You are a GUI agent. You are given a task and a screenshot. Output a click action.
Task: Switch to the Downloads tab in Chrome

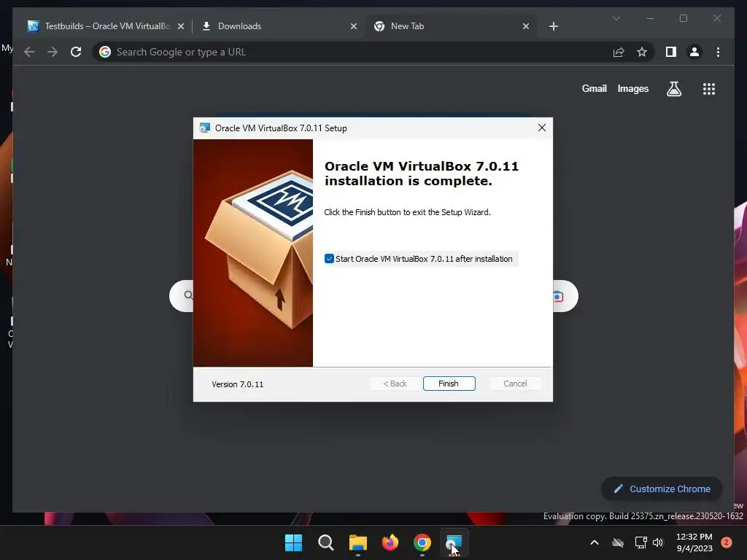point(279,26)
